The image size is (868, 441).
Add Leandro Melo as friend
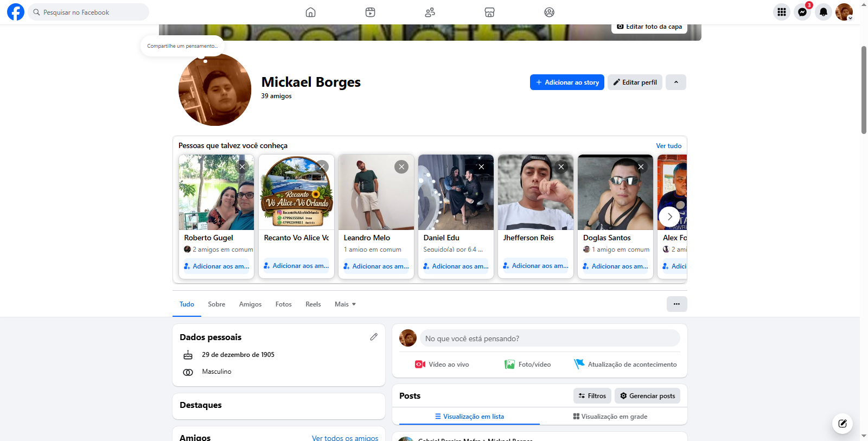pyautogui.click(x=376, y=266)
